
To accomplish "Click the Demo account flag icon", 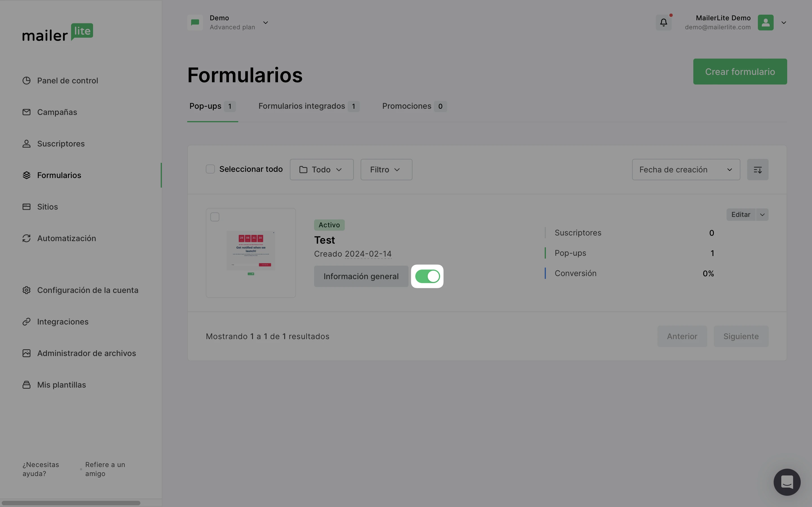I will (x=195, y=23).
